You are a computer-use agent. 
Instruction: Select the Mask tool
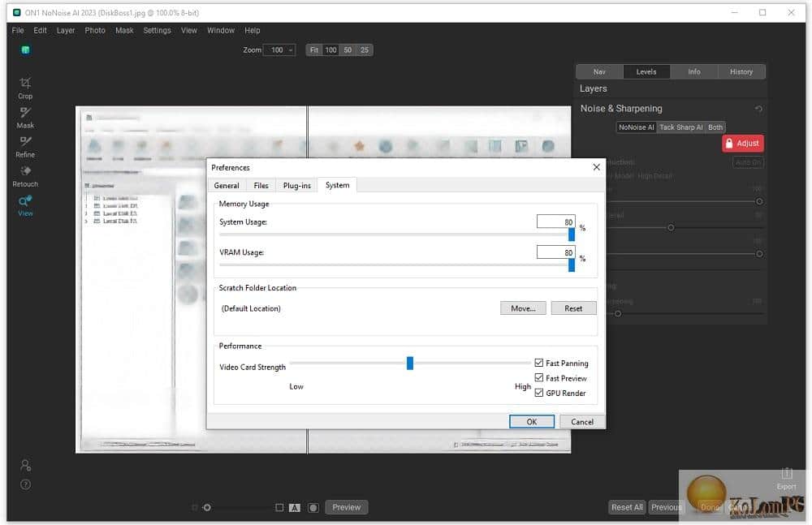(25, 118)
